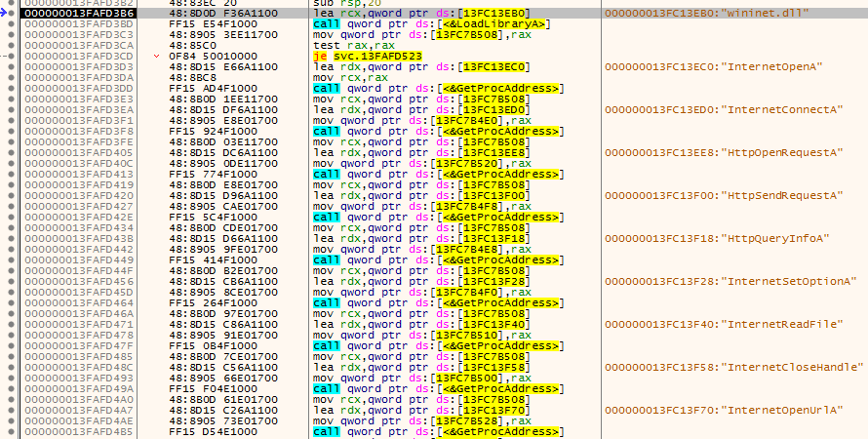Click the "InternetOpenA" comment
The height and width of the screenshot is (439, 868).
(714, 67)
